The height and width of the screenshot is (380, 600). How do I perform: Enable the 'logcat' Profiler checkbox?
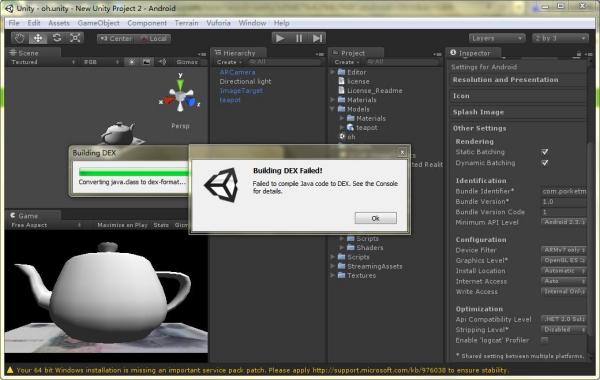[545, 340]
